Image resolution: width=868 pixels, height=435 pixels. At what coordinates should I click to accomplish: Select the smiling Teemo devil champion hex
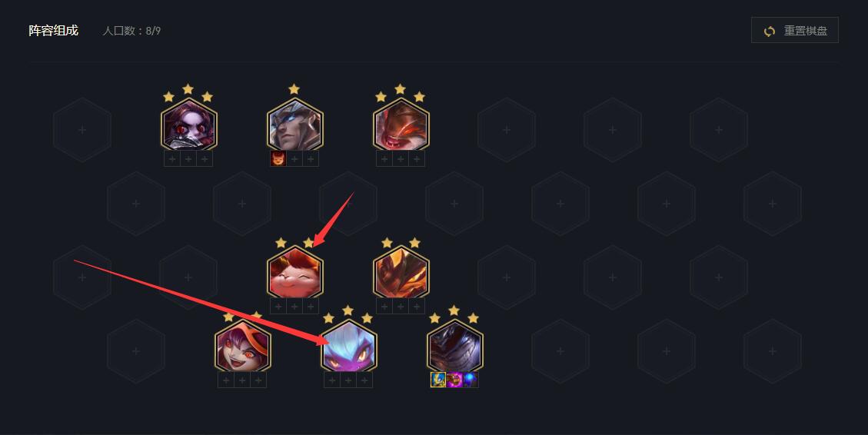(295, 272)
